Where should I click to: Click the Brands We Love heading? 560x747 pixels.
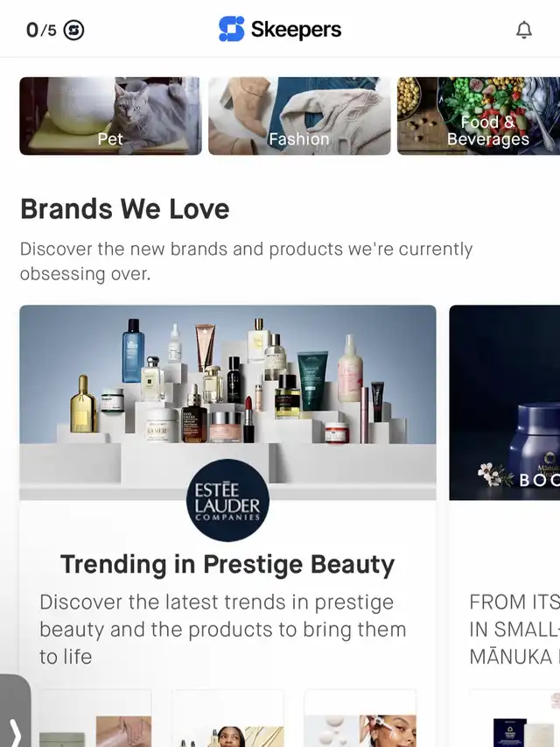click(x=125, y=208)
